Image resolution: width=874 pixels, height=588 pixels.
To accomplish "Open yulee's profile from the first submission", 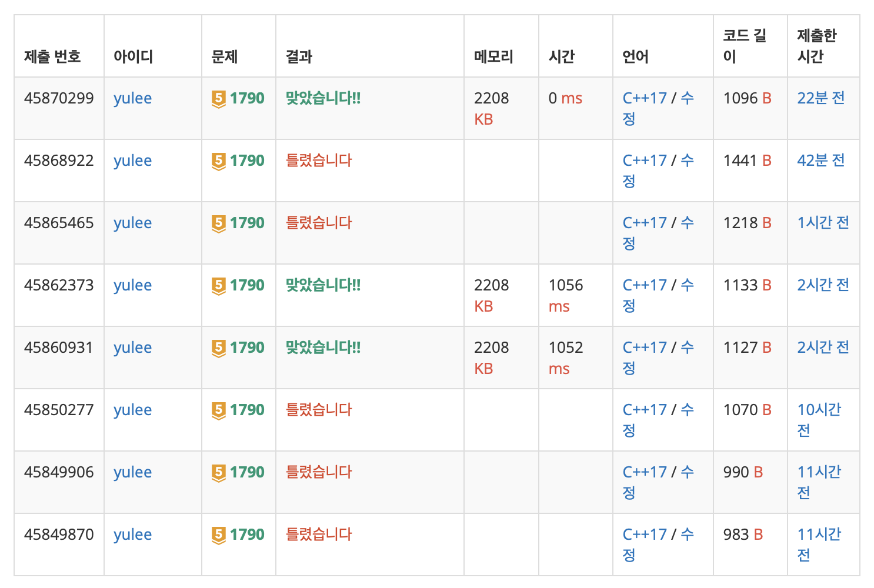I will (132, 98).
